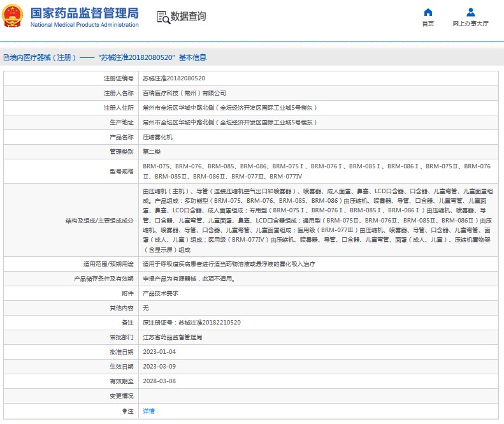Click 国家药品监督管理局 title text

(85, 13)
